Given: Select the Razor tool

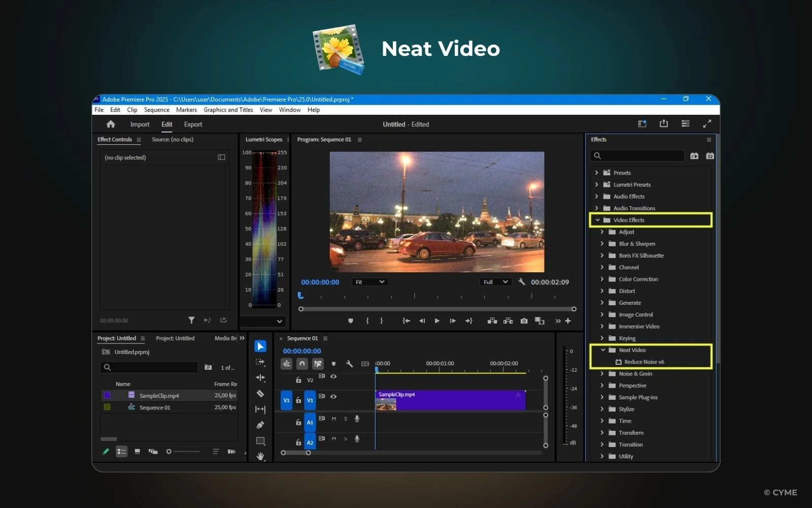Looking at the screenshot, I should 260,394.
